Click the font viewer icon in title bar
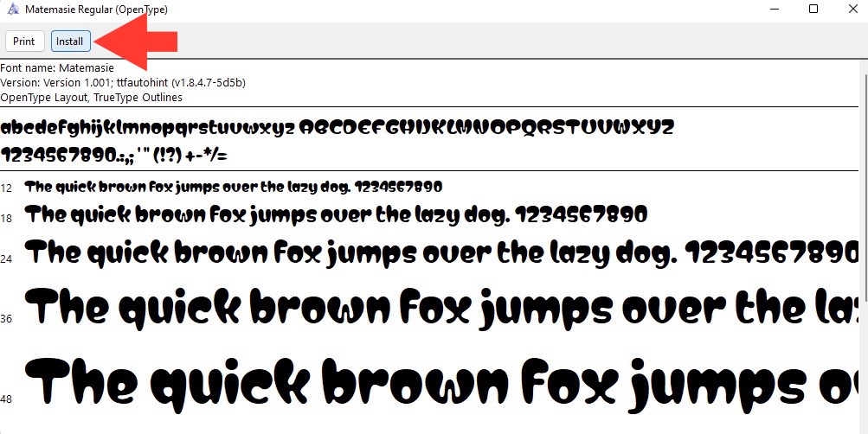The image size is (868, 434). [13, 10]
